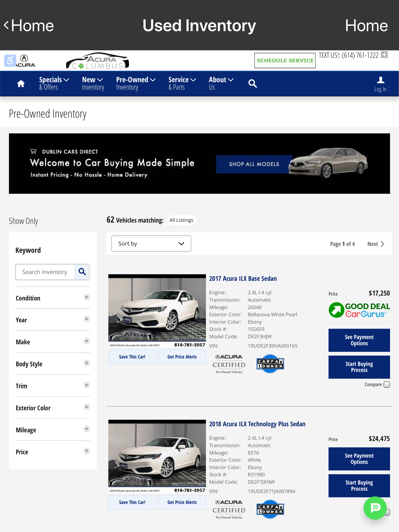The height and width of the screenshot is (532, 399).
Task: Click the VIN 19UDE2F39HA000165
Action: [x=272, y=346]
